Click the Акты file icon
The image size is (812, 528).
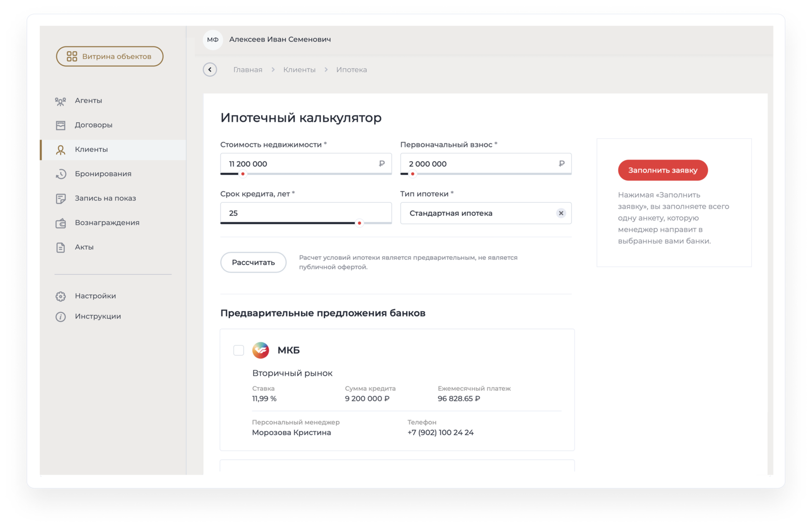(60, 247)
